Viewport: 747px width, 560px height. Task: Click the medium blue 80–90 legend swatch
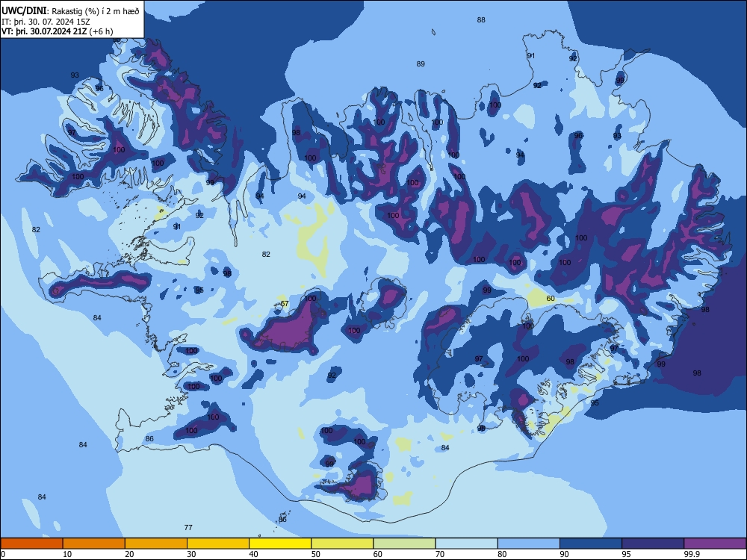[x=529, y=544]
